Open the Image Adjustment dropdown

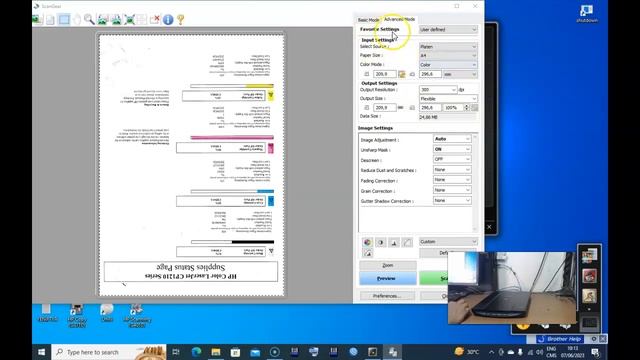pos(452,139)
